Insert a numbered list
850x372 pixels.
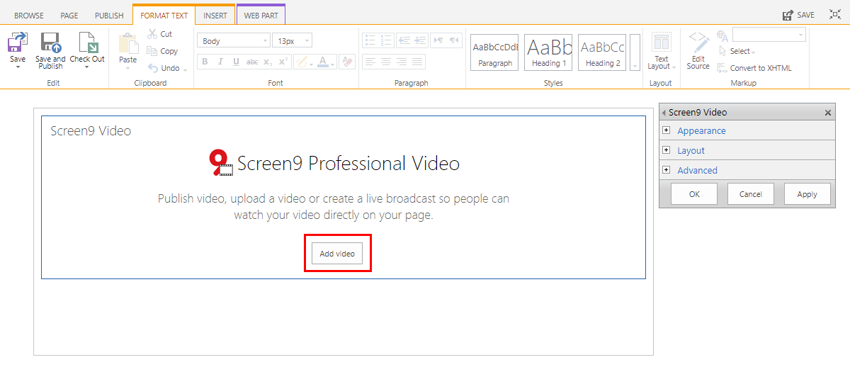click(387, 40)
